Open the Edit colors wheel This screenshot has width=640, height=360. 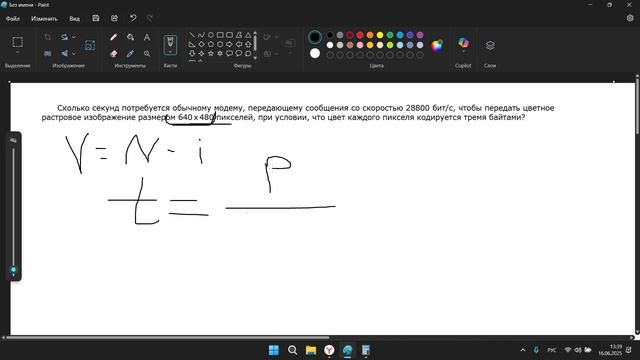(437, 45)
